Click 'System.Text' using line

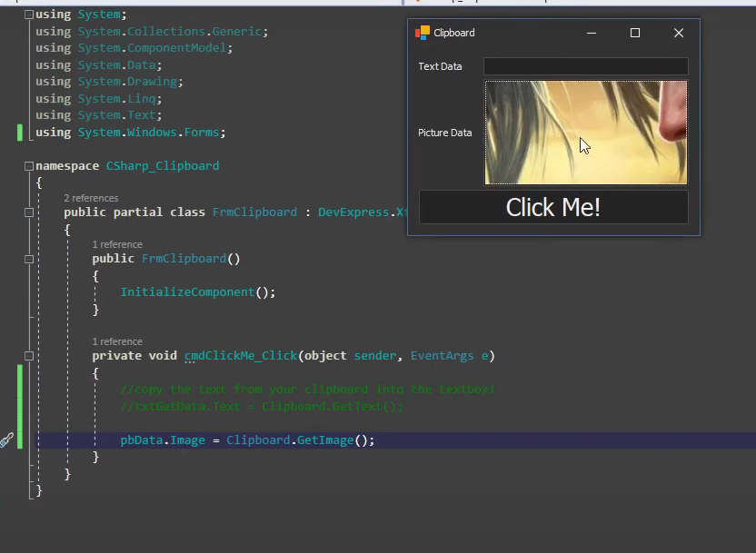[116, 115]
